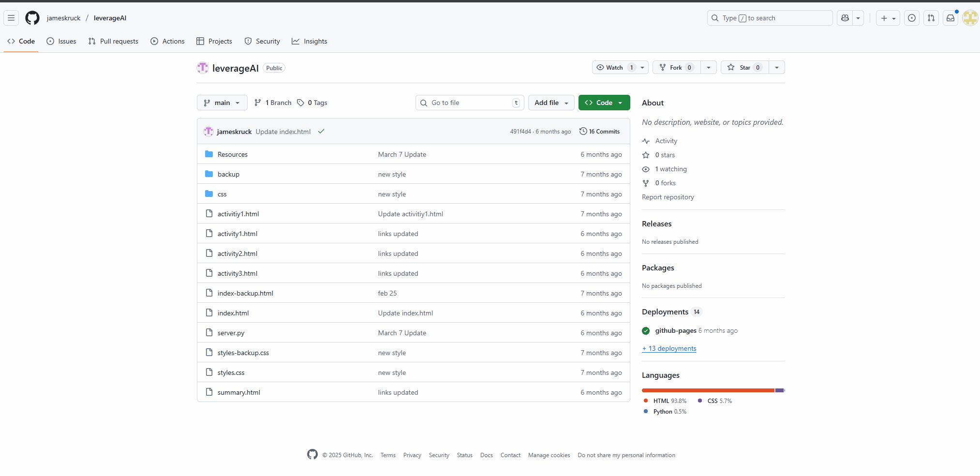This screenshot has height=476, width=980.
Task: Open the Pull requests tab
Action: coord(113,41)
